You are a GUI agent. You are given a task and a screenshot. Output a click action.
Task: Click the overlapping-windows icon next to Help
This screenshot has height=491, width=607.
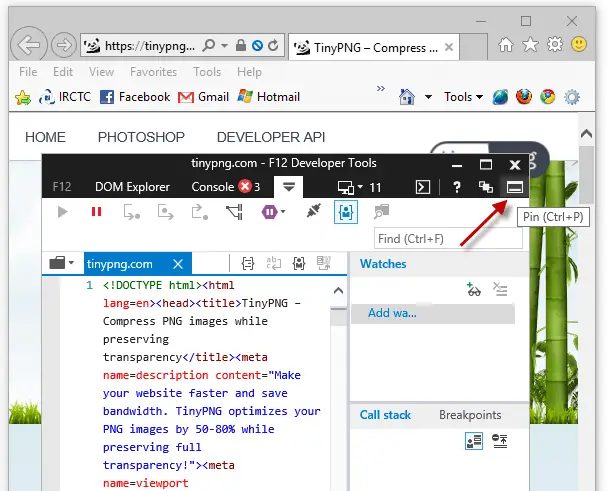(485, 187)
